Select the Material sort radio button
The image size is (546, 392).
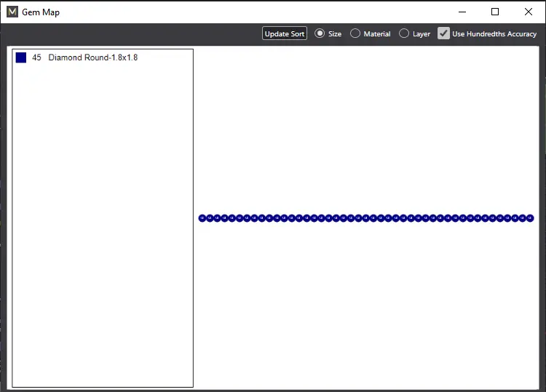[x=355, y=33]
